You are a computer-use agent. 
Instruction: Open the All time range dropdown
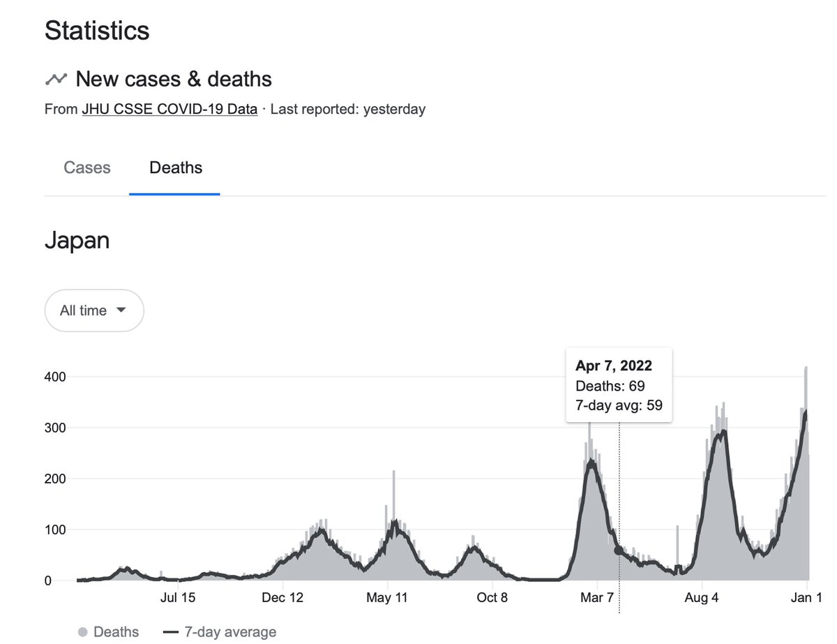pos(94,310)
